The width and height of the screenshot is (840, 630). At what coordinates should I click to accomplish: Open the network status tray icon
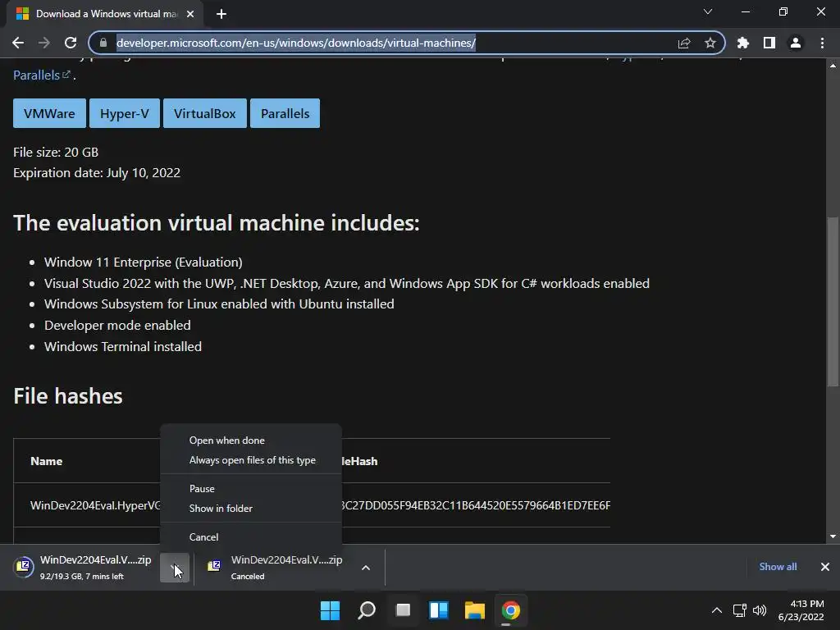(x=740, y=610)
